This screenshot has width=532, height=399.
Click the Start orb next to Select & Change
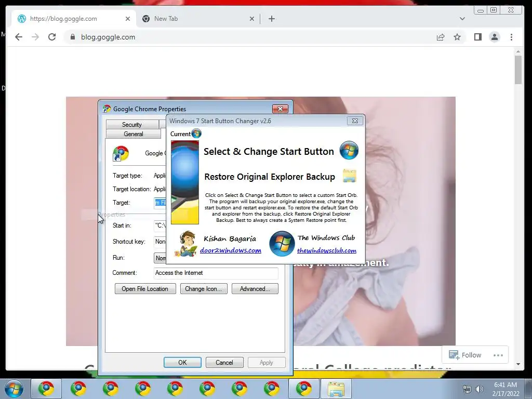349,150
